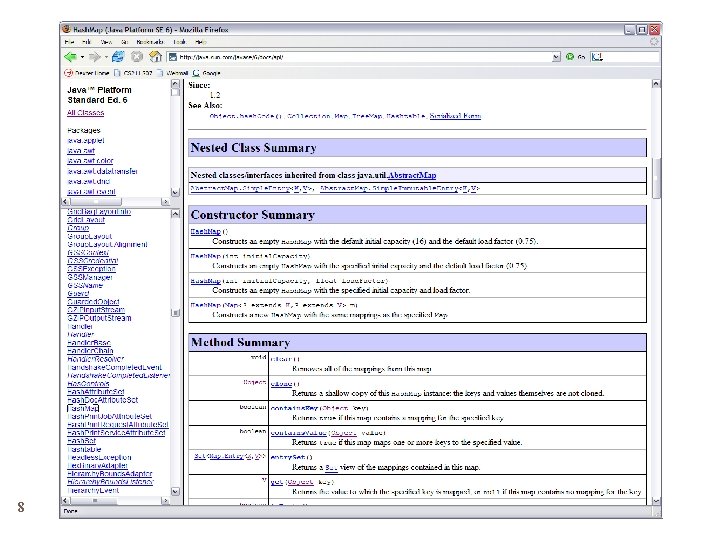Open the Tools menu
The image size is (720, 540).
click(x=180, y=43)
